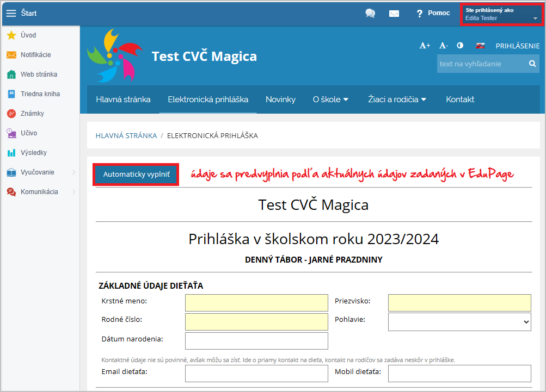The width and height of the screenshot is (546, 392).
Task: Decrease font size with A- icon
Action: pos(443,46)
